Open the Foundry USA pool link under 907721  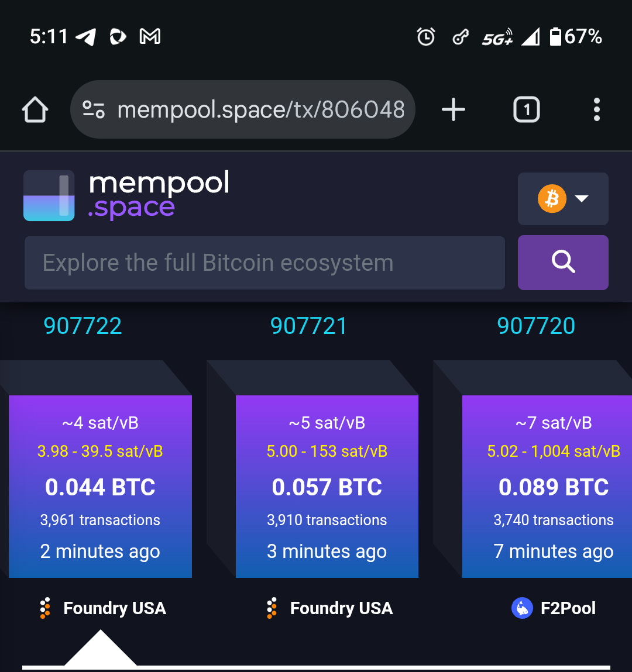click(x=329, y=608)
